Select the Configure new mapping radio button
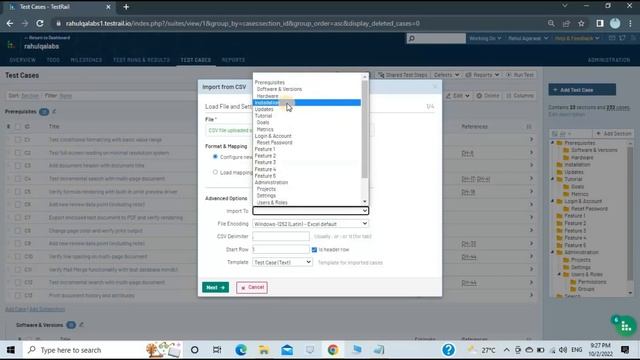 [215, 157]
